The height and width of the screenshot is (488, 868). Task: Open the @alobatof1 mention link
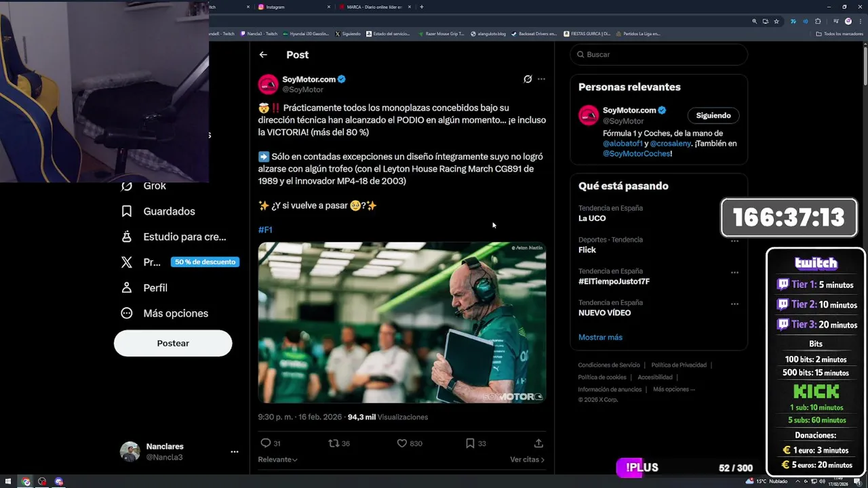coord(623,144)
